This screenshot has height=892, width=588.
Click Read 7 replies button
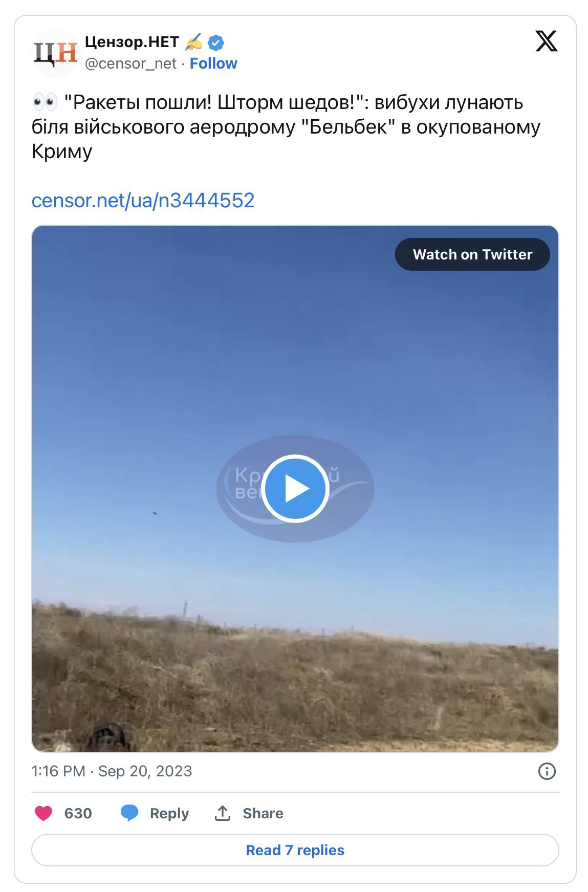[295, 850]
